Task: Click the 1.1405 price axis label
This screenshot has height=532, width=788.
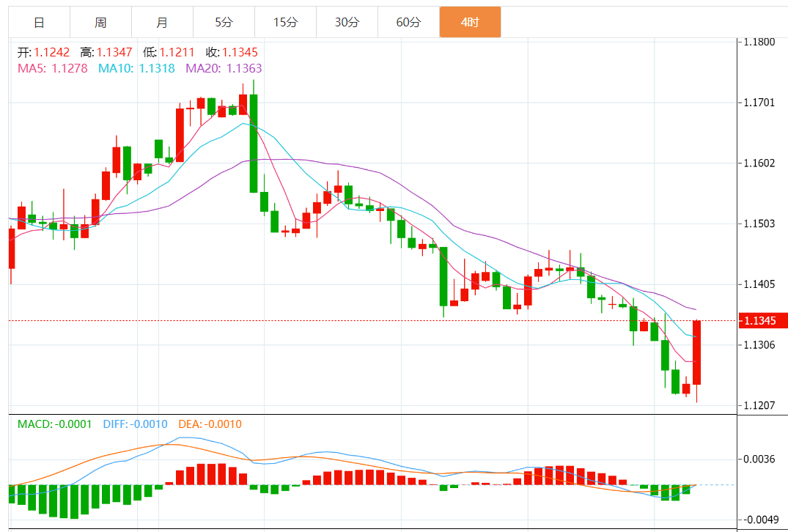Action: pos(760,284)
